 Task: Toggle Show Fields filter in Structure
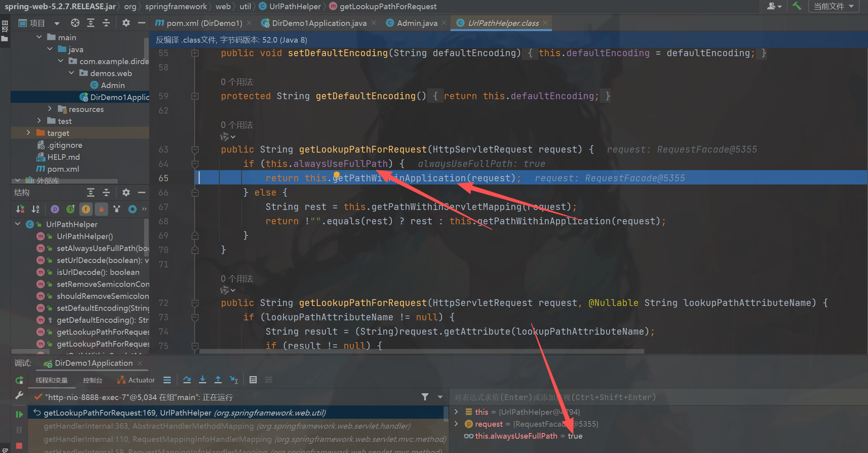click(86, 209)
